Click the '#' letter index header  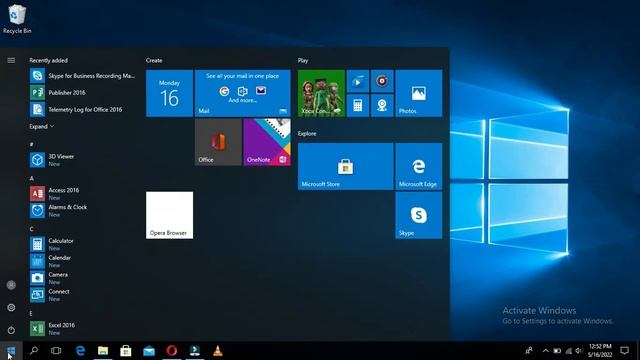(x=31, y=144)
